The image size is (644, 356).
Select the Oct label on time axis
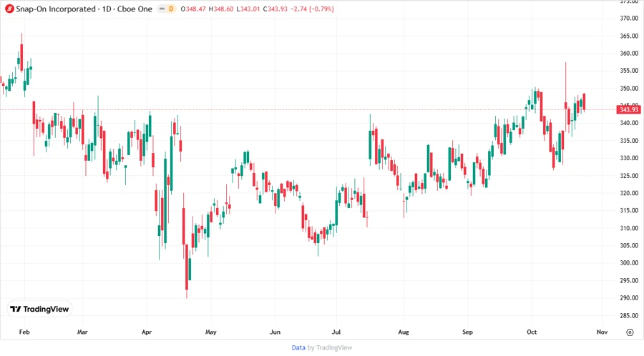(532, 332)
